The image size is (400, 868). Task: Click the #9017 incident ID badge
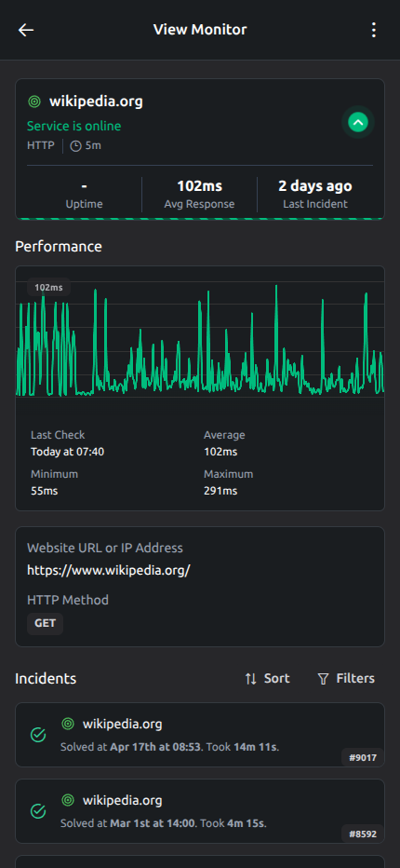click(363, 758)
